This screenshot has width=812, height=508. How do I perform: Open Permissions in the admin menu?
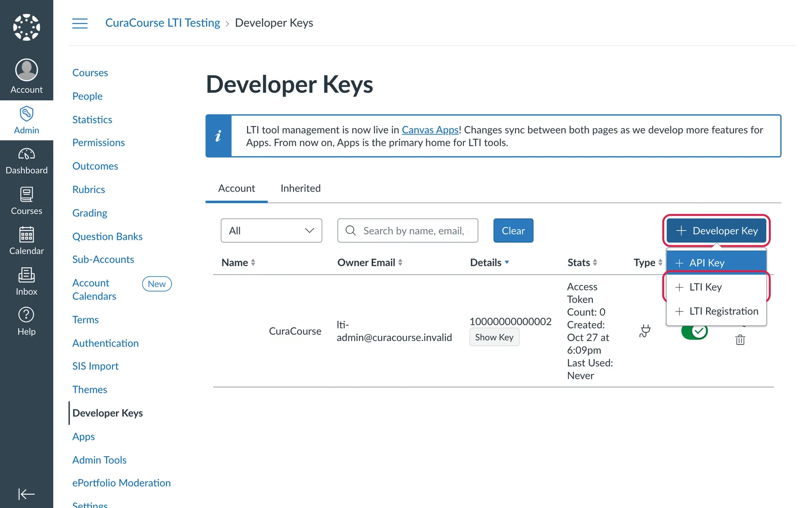coord(98,143)
